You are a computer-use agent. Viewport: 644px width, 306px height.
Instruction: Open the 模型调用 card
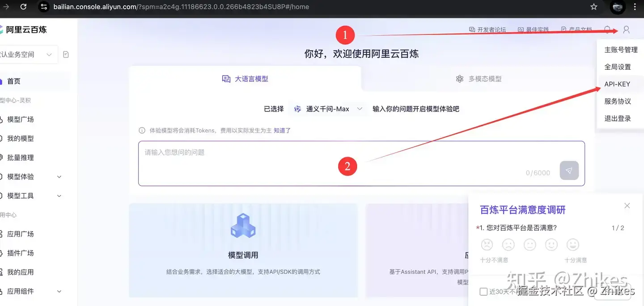pos(243,251)
